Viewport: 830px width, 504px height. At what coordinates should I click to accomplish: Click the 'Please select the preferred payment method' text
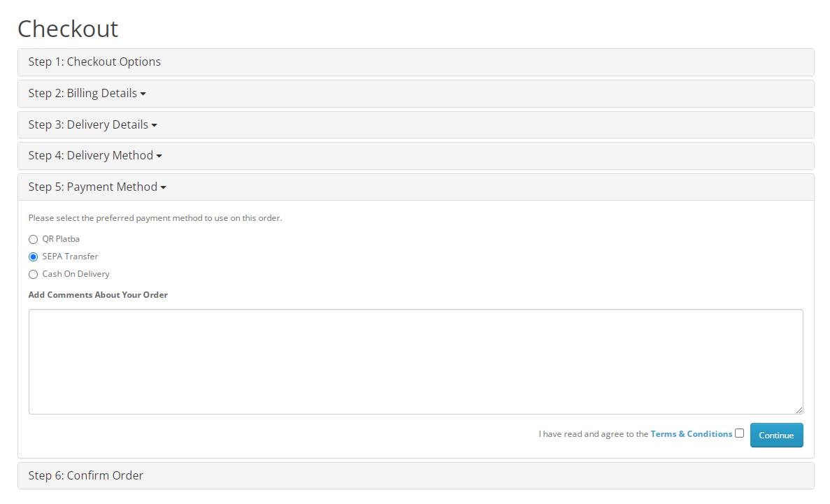[155, 218]
